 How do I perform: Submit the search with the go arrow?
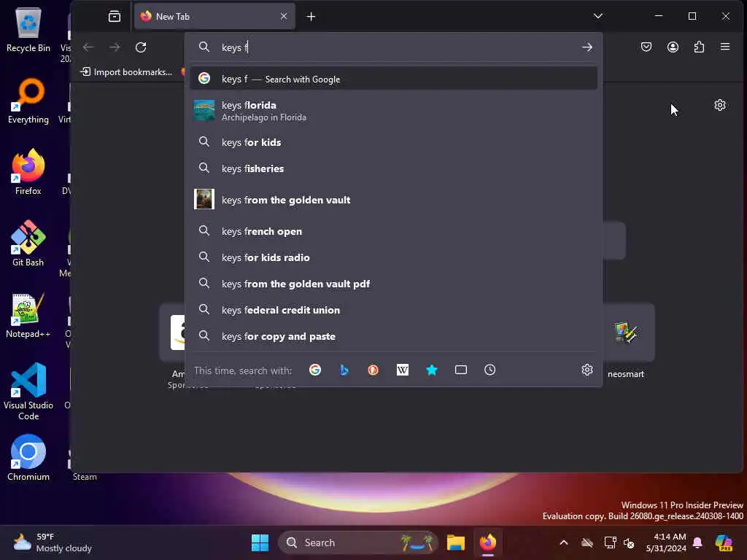tap(587, 47)
